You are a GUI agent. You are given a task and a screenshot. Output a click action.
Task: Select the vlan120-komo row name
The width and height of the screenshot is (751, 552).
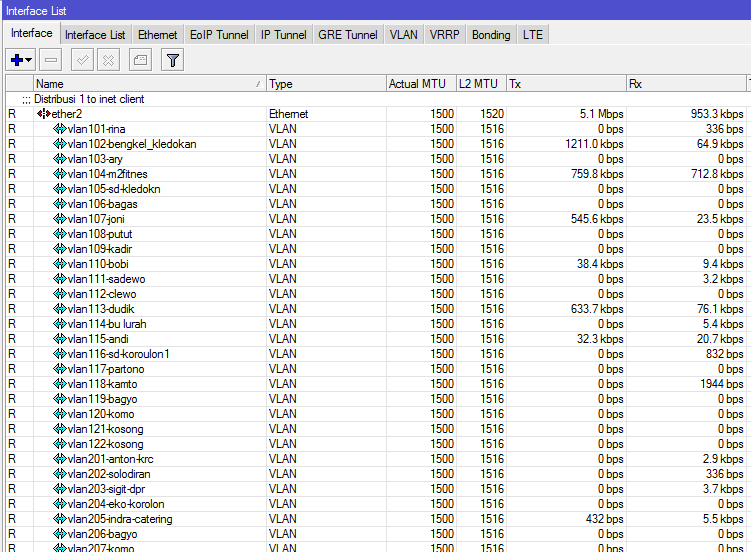[x=101, y=414]
